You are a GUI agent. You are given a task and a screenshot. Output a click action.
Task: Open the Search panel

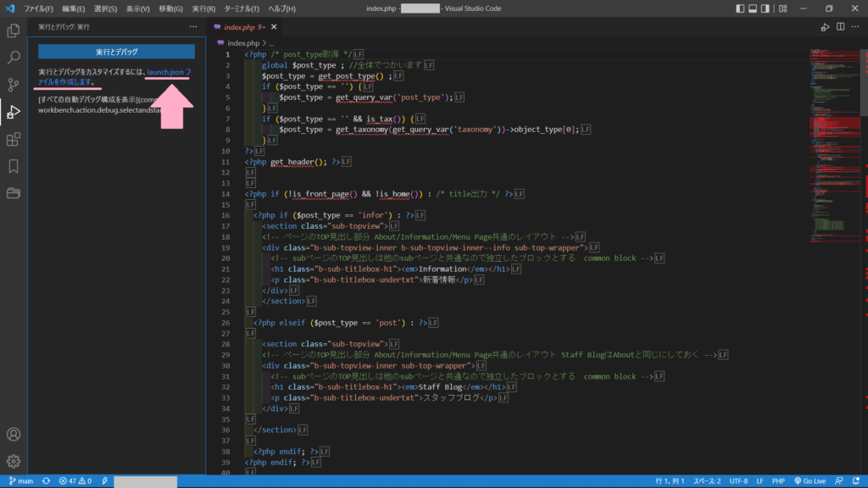coord(13,58)
